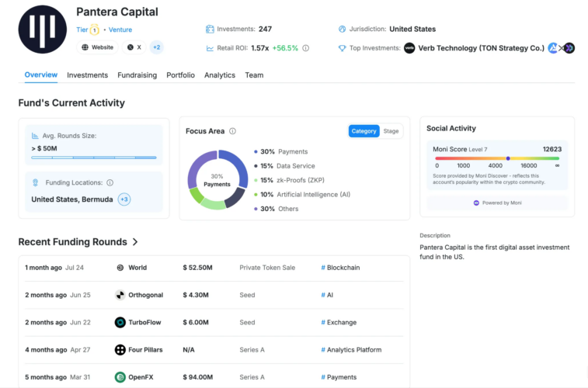Open the X social profile button
This screenshot has height=388, width=588.
click(134, 47)
